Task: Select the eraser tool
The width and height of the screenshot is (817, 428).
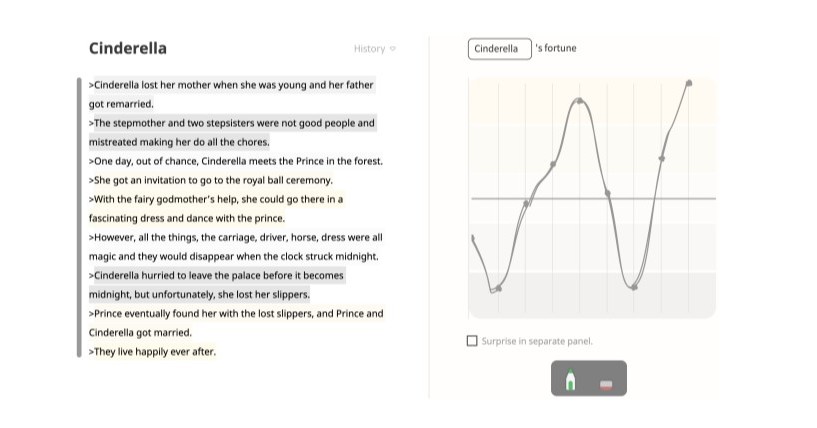Action: pyautogui.click(x=606, y=383)
